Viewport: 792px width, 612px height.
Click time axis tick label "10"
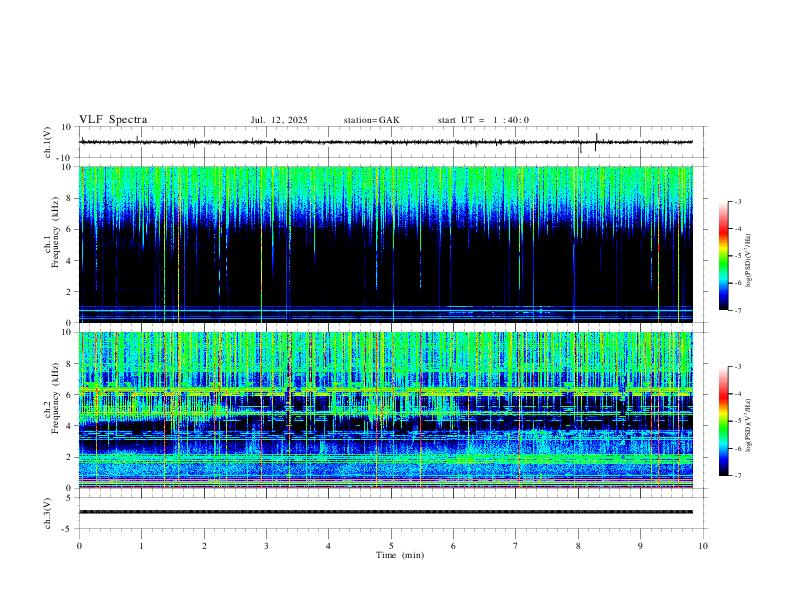click(703, 546)
